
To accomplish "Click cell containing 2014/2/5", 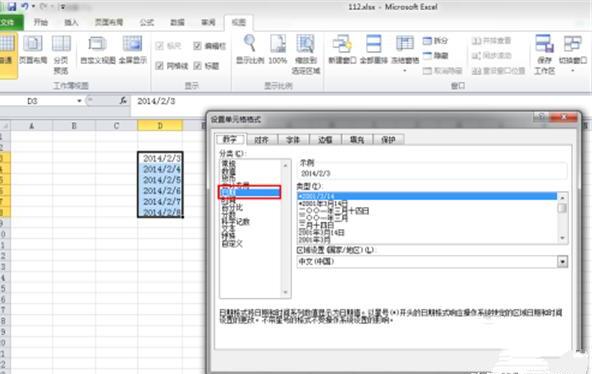I will click(x=160, y=180).
